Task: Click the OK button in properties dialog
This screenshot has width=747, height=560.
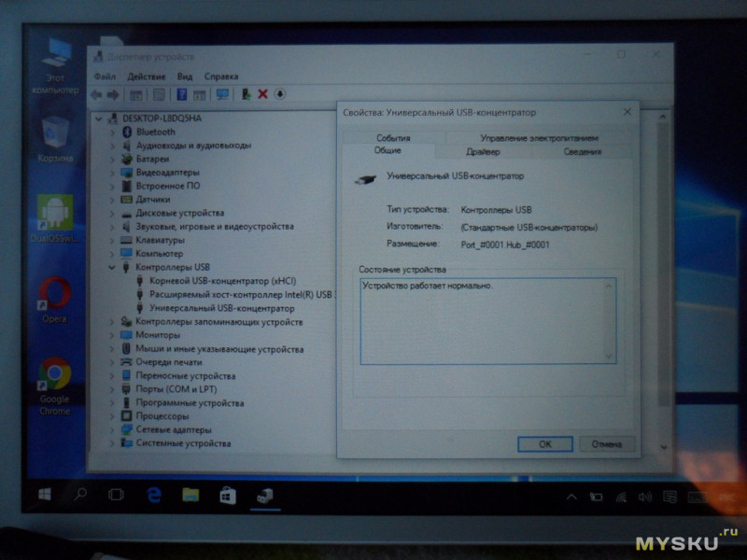Action: 545,444
